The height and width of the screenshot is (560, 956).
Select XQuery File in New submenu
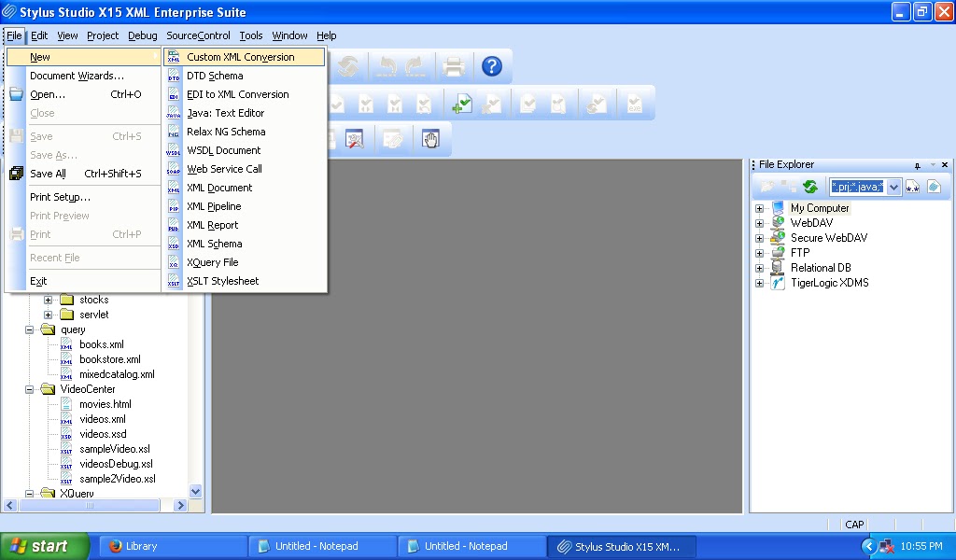[245, 262]
